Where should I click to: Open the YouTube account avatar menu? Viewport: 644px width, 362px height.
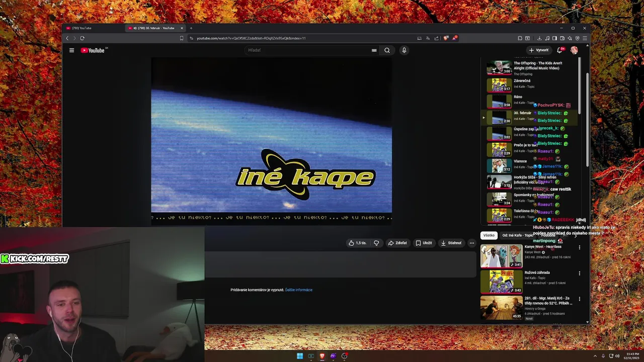pos(574,50)
